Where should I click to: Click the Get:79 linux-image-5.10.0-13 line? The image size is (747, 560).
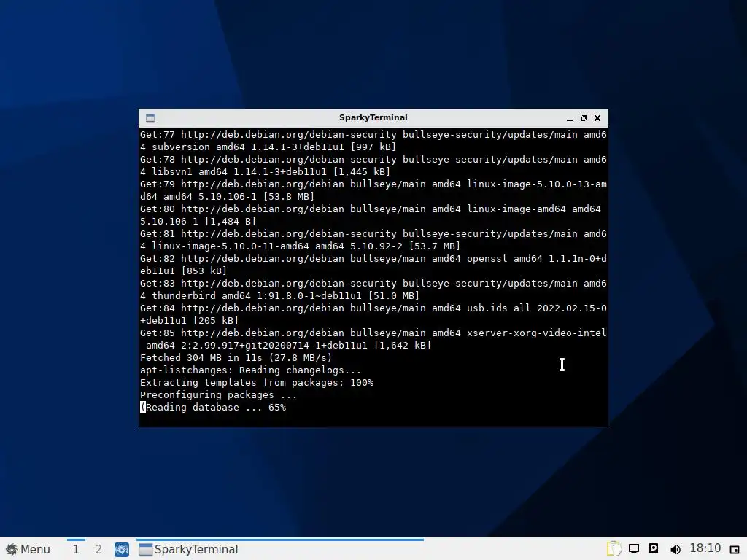click(373, 190)
